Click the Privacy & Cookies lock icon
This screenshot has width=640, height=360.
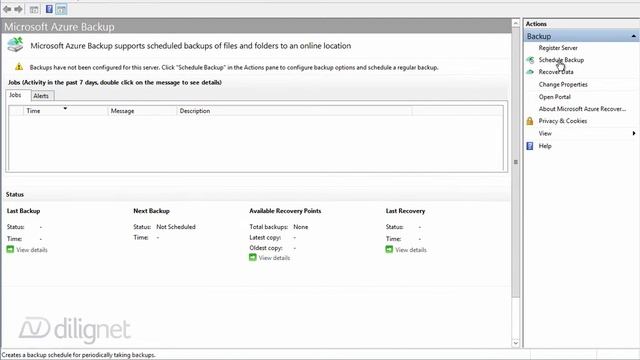530,121
